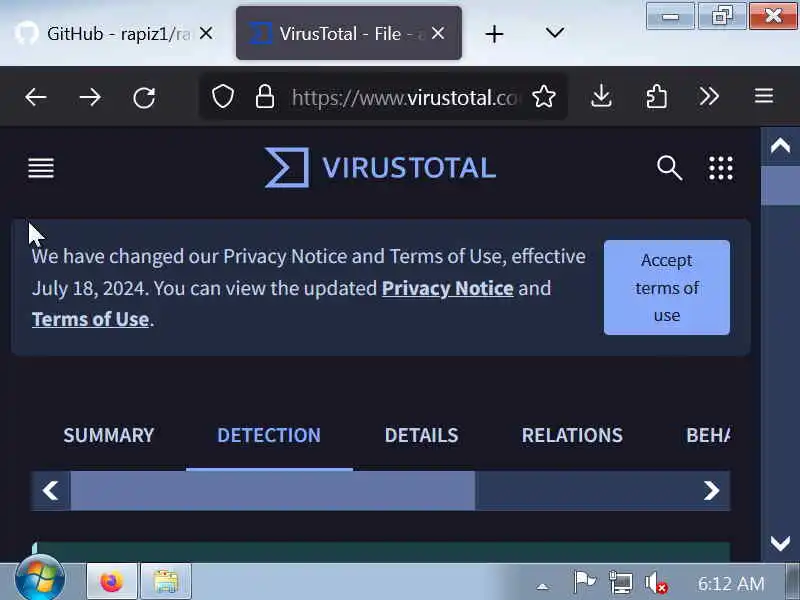This screenshot has height=600, width=800.
Task: Go back using the browser back arrow
Action: [36, 97]
